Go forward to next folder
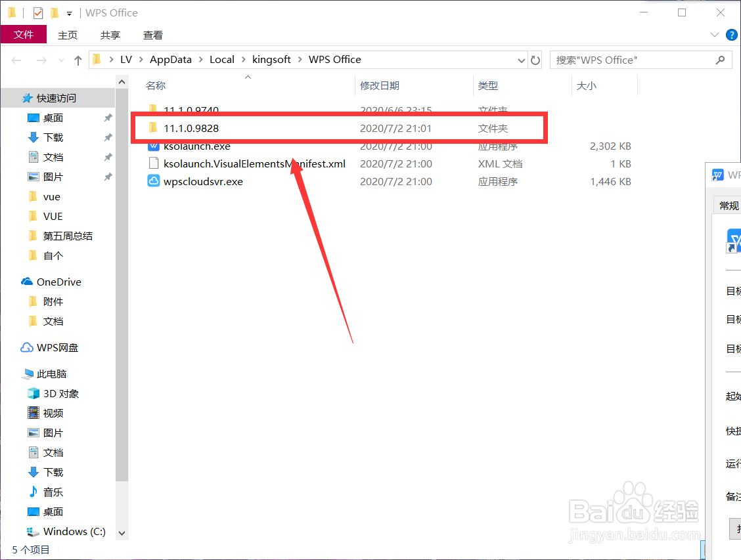741x560 pixels. (x=41, y=60)
